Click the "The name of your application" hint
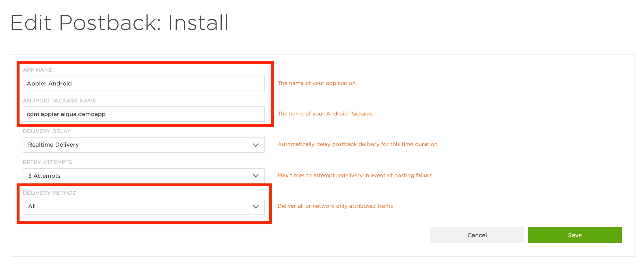Image resolution: width=644 pixels, height=274 pixels. click(x=317, y=83)
